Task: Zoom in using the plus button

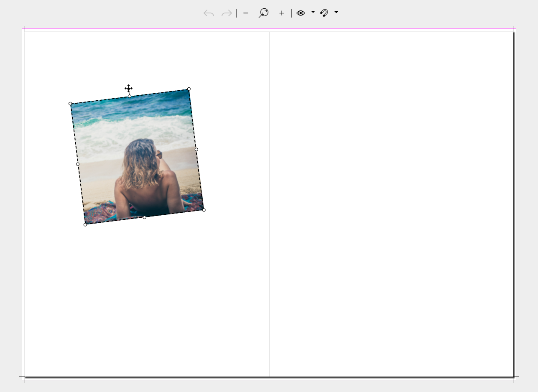Action: [x=282, y=13]
